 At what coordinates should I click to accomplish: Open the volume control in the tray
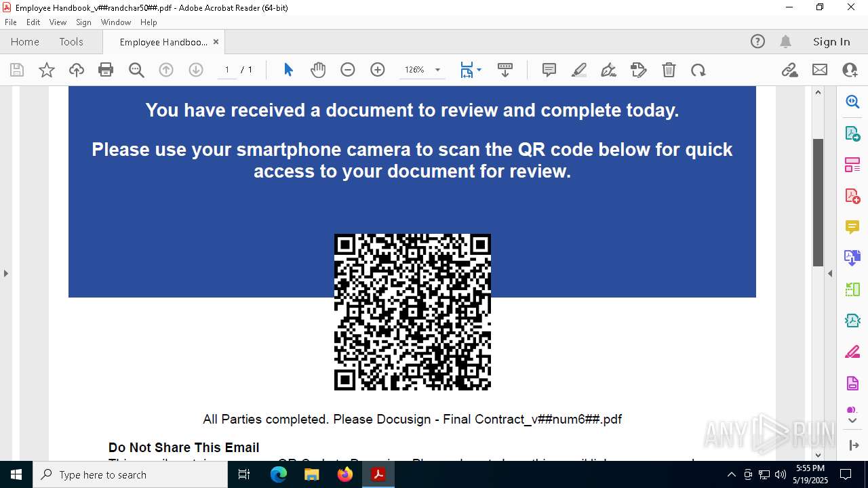click(x=781, y=474)
